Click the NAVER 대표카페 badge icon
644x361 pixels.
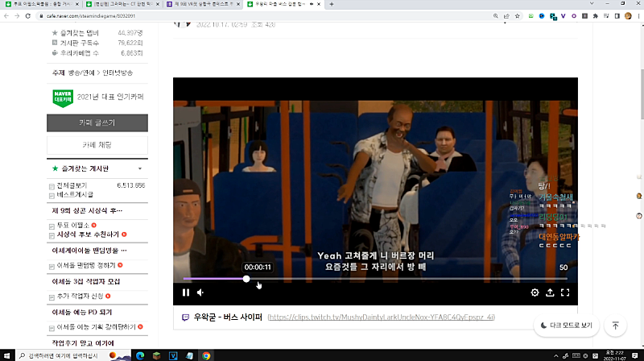click(63, 98)
